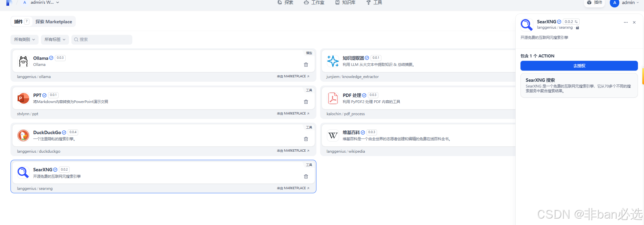Screen dimensions: 644x225
Task: Click the workspace A avatar icon
Action: click(25, 2)
